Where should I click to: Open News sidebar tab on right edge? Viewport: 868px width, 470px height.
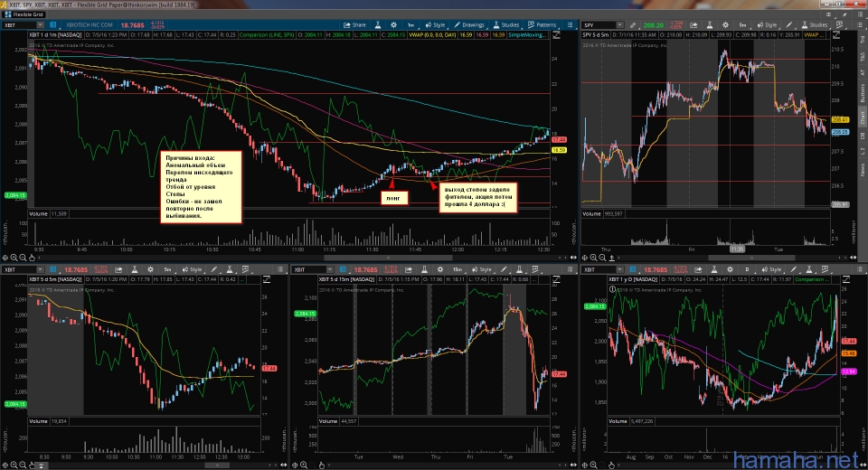[x=863, y=169]
